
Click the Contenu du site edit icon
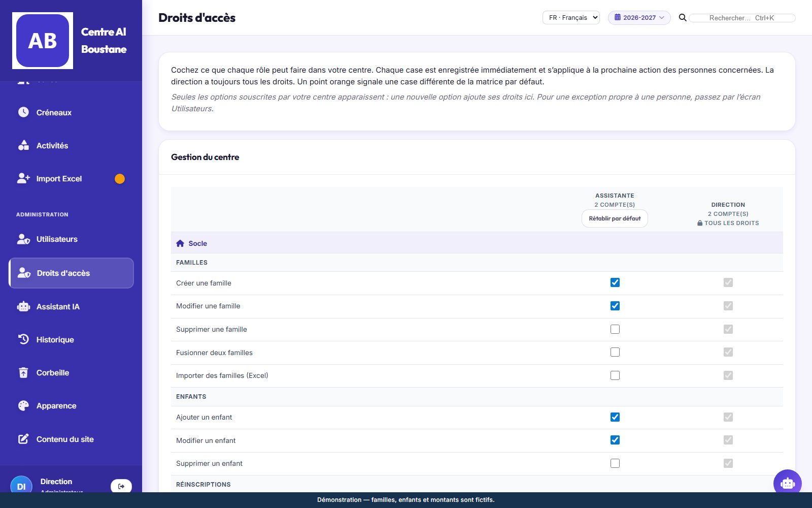coord(23,439)
